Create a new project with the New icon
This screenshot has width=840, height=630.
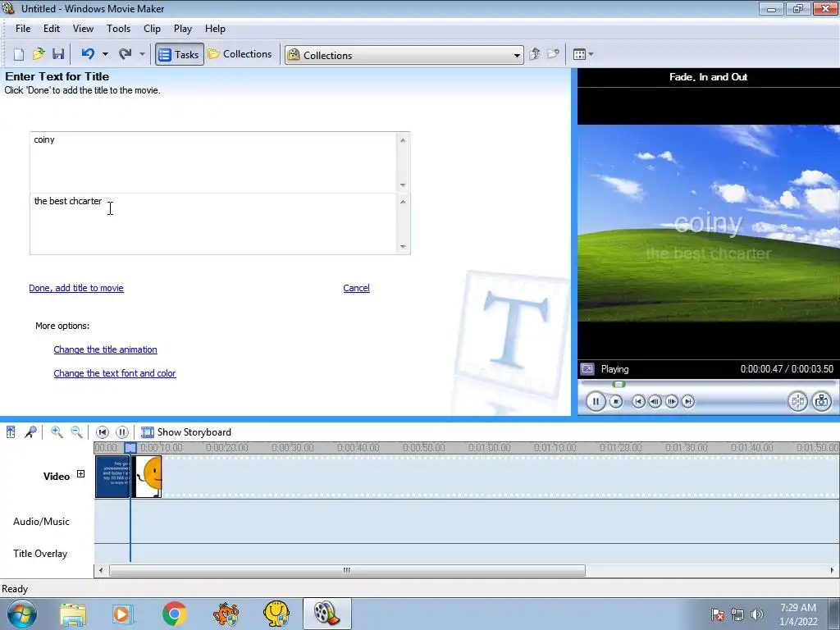(19, 54)
